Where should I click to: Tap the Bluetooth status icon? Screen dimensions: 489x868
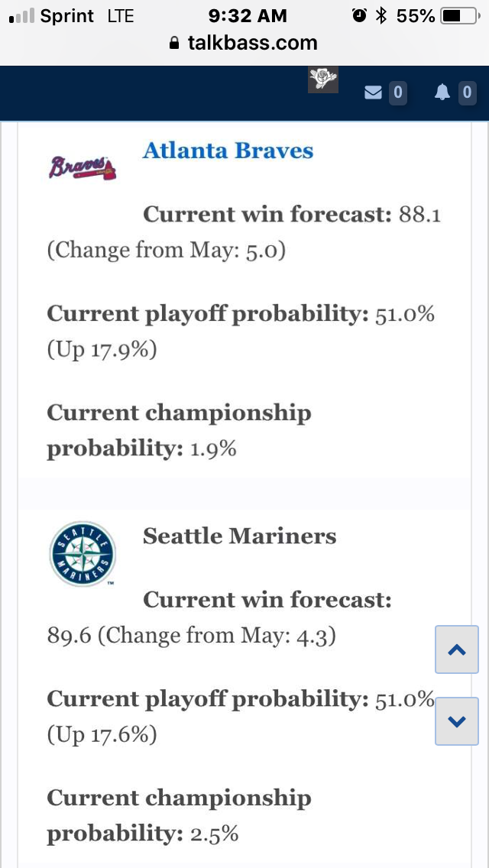[x=381, y=16]
